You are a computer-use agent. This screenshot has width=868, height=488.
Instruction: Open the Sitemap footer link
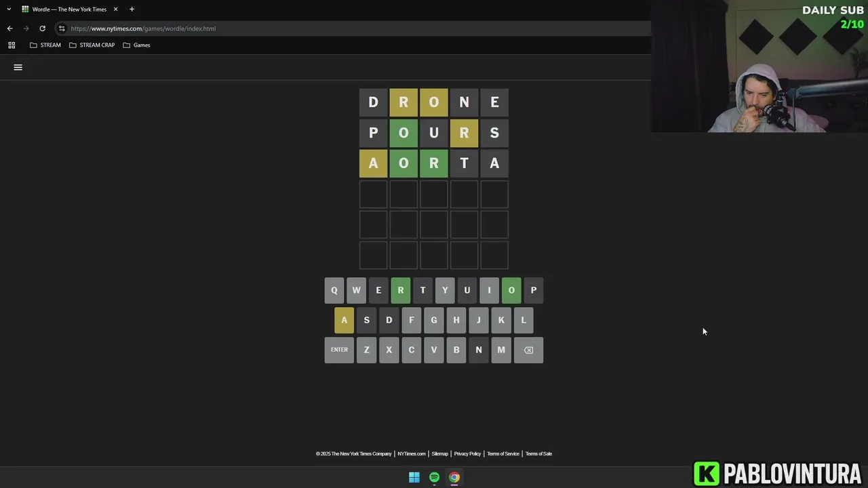tap(440, 453)
